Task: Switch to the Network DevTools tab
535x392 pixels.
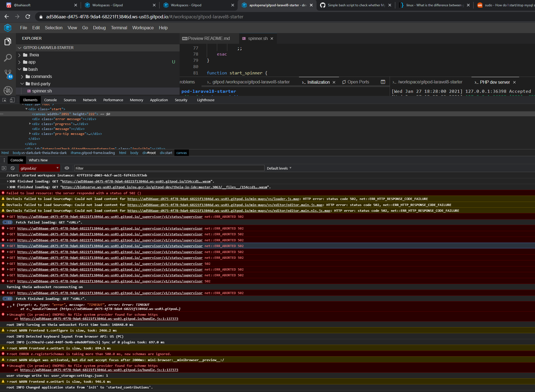Action: [90, 100]
